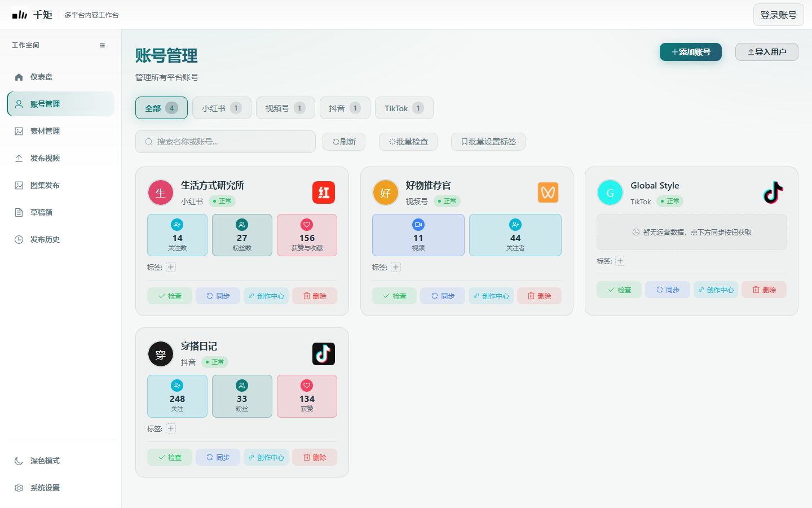Click 粉丝数 stat icon on 生活方式研究所 card
812x508 pixels.
coord(242,225)
